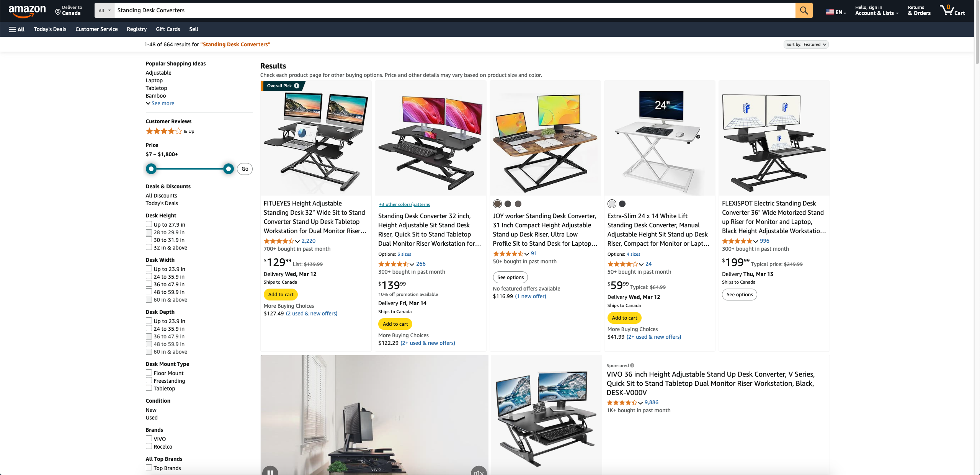This screenshot has width=980, height=475.
Task: Open the shopping cart icon
Action: 952,10
